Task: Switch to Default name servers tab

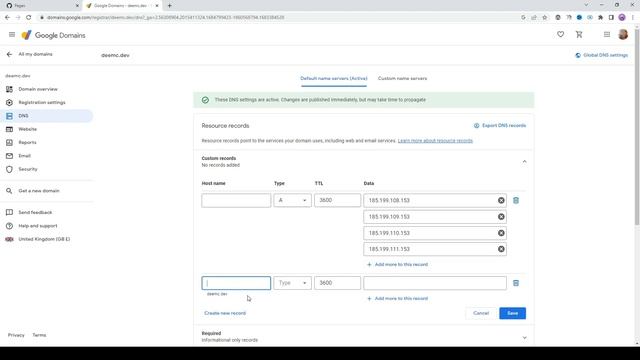Action: click(x=333, y=78)
